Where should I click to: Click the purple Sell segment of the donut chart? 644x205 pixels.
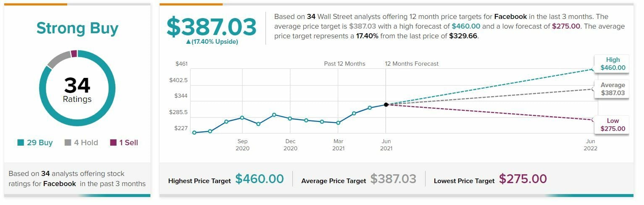74,53
